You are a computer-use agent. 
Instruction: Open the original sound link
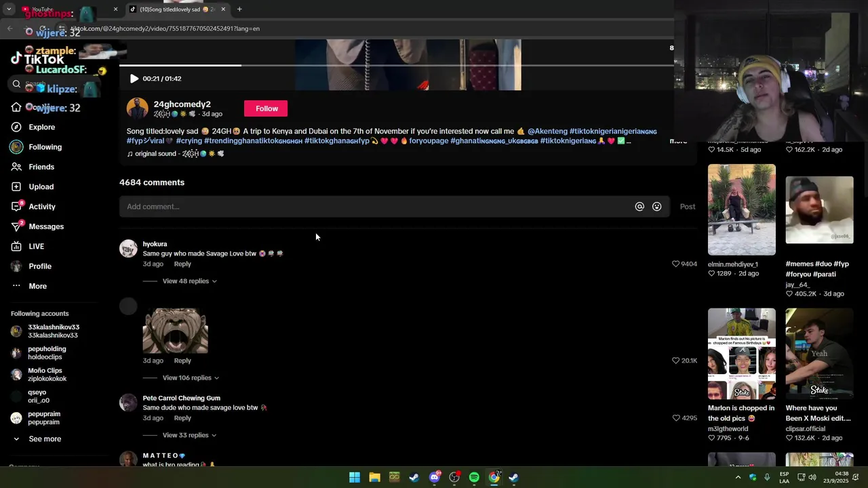176,154
